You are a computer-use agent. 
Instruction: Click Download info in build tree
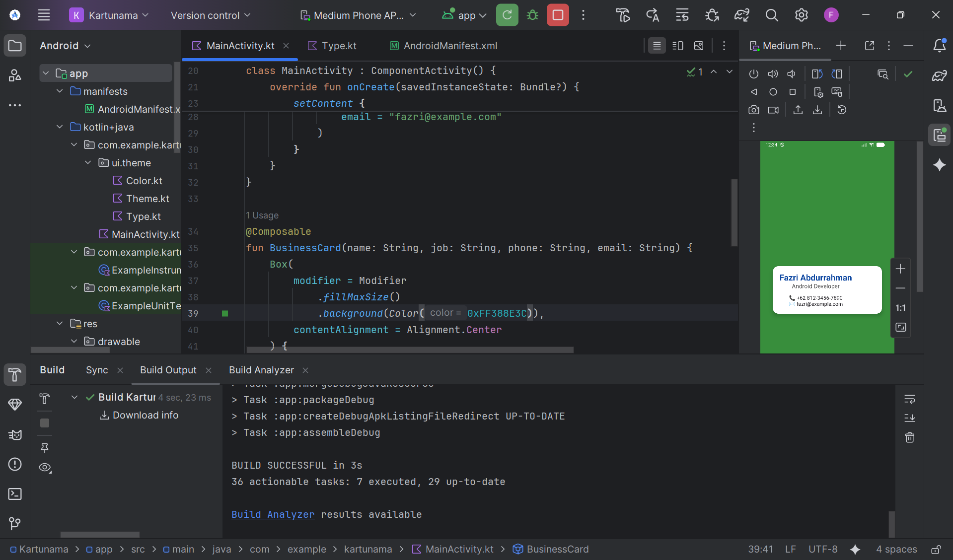145,415
